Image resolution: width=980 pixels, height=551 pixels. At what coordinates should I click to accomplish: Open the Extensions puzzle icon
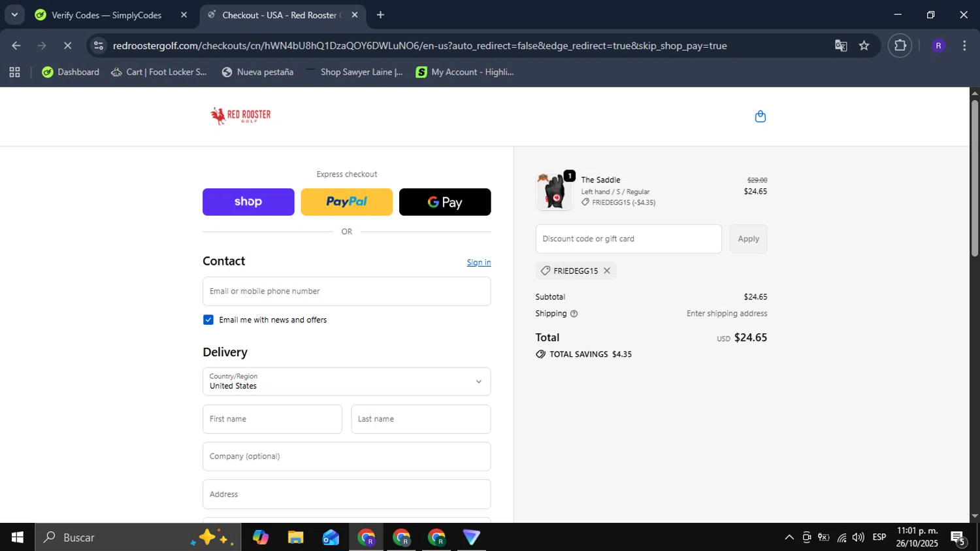[900, 46]
